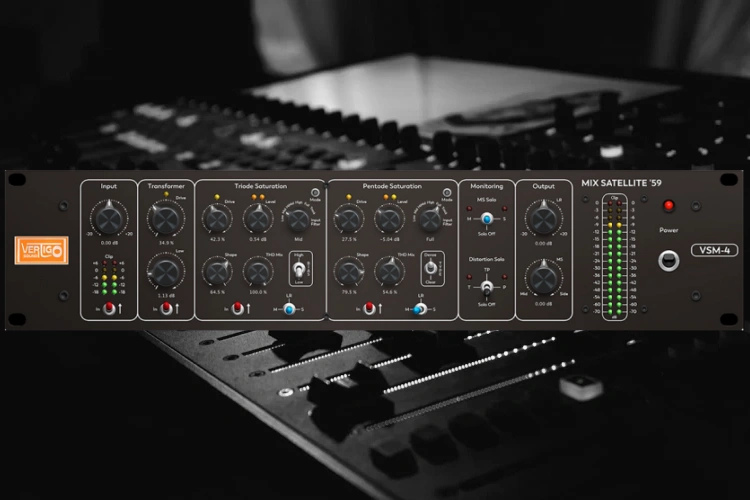Click the Pentode filter Full value
The width and height of the screenshot is (750, 500).
pyautogui.click(x=430, y=239)
